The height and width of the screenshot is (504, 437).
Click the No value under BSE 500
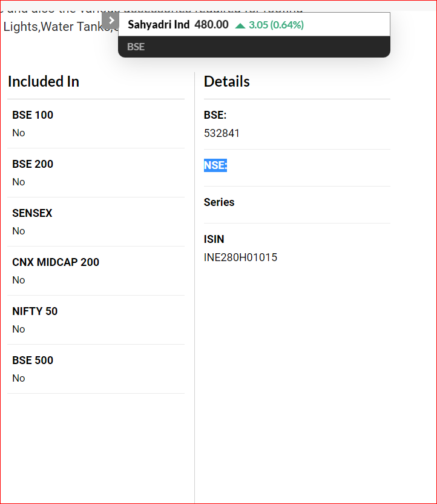tap(19, 379)
